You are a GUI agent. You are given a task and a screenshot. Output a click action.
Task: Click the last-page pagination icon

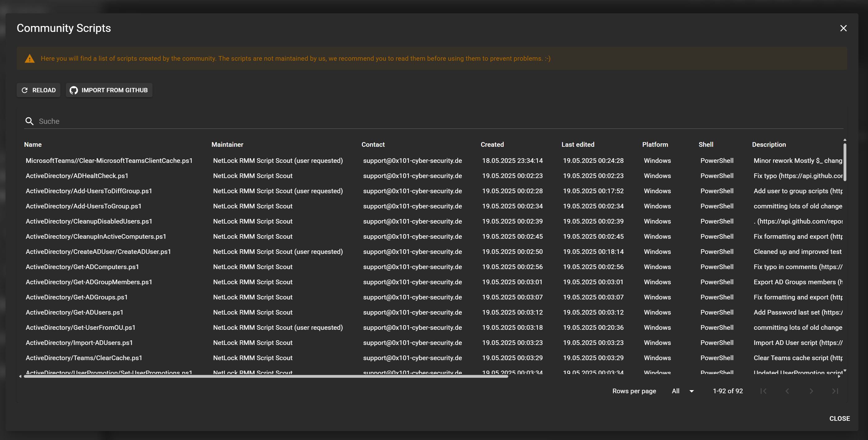click(835, 391)
